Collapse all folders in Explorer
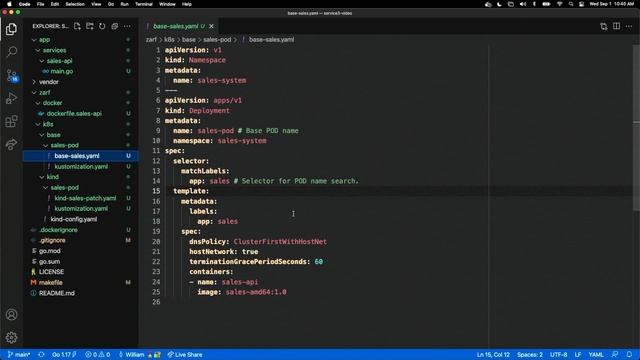Image resolution: width=640 pixels, height=360 pixels. point(115,26)
